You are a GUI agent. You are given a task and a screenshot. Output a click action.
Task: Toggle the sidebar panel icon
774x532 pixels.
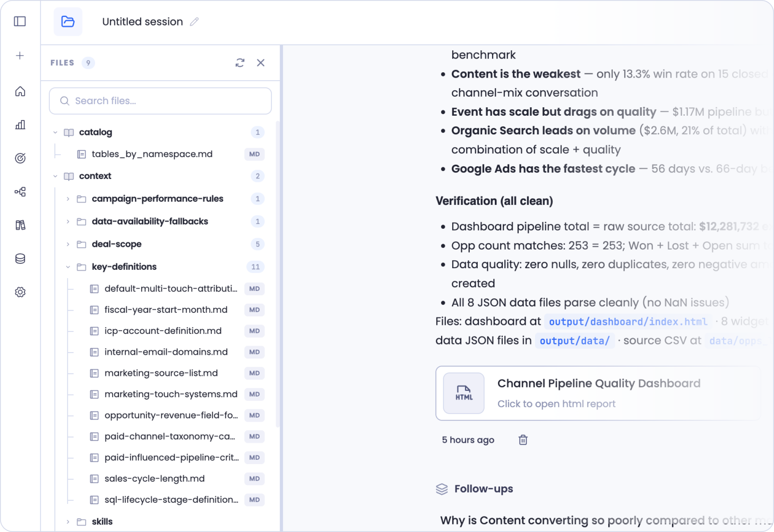[20, 21]
